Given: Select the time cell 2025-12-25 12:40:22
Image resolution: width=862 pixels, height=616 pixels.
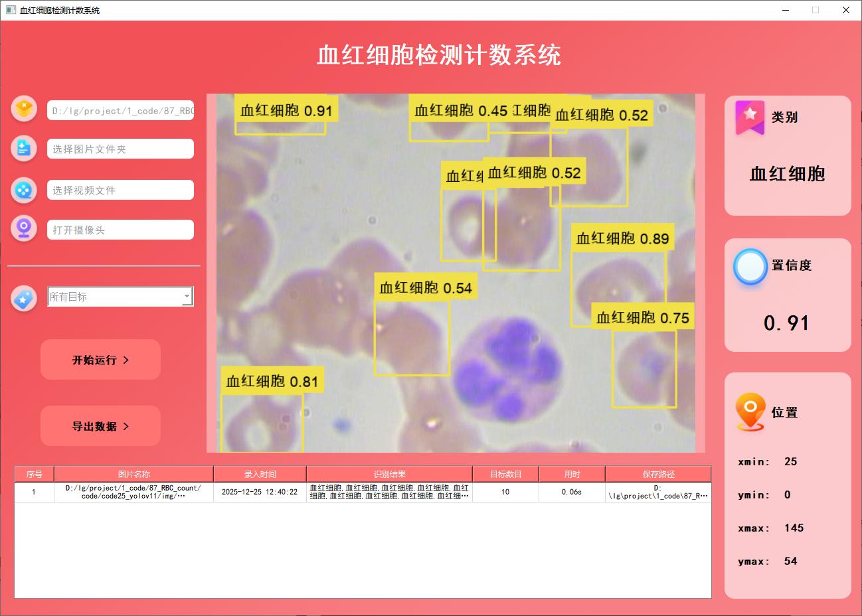Looking at the screenshot, I should (x=260, y=492).
